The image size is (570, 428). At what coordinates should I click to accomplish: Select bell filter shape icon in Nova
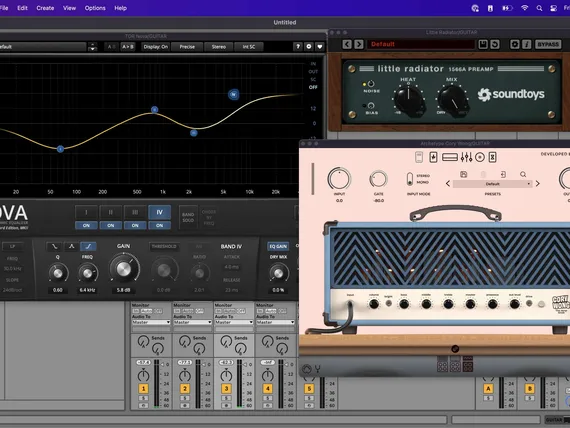[x=71, y=247]
